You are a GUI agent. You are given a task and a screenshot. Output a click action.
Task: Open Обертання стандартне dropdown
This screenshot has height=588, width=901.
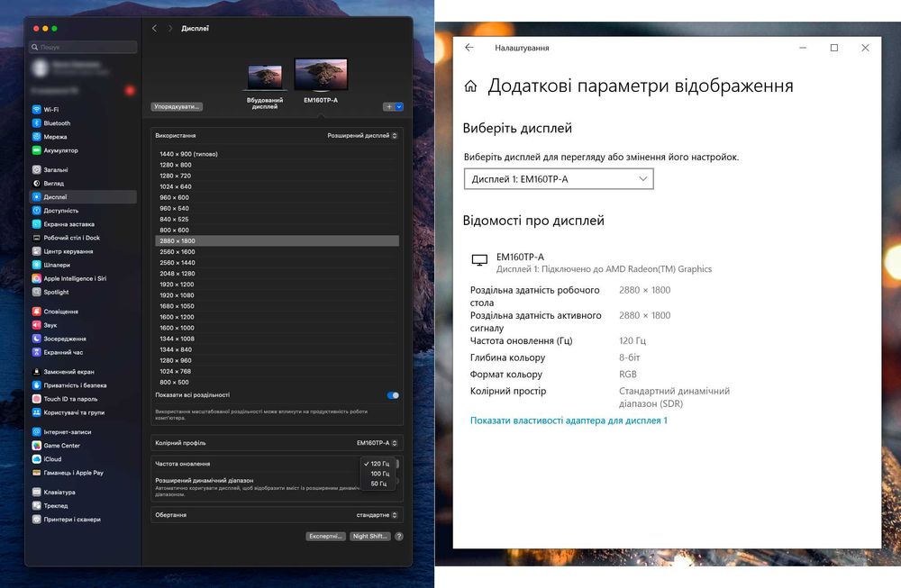377,515
